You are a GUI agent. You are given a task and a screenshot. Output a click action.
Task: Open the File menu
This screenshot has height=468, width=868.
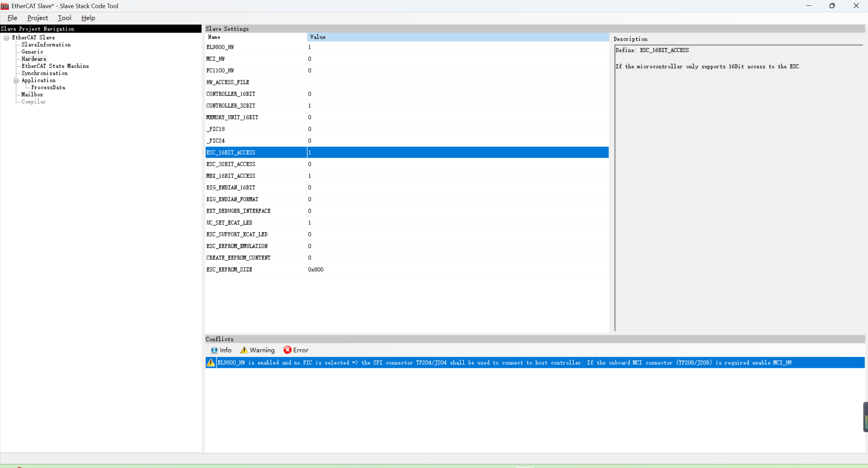(12, 18)
